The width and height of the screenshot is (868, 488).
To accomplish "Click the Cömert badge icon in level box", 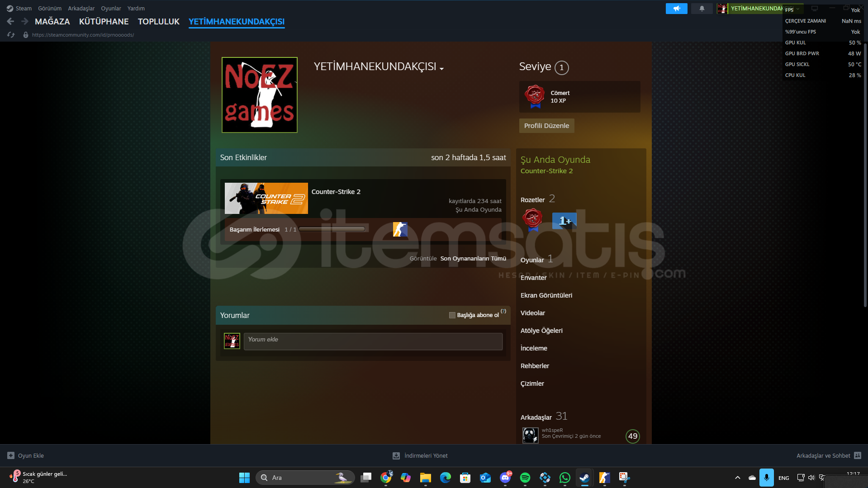I will click(x=535, y=97).
